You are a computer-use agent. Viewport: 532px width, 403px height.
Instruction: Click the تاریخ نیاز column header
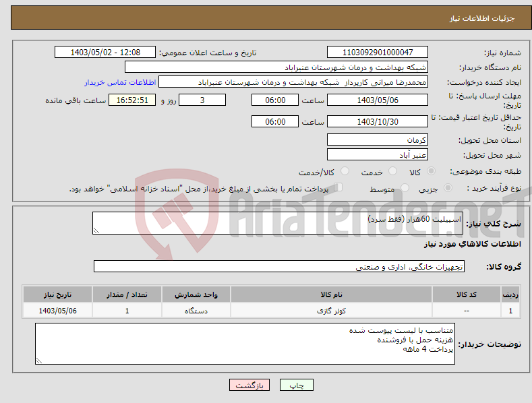58,294
